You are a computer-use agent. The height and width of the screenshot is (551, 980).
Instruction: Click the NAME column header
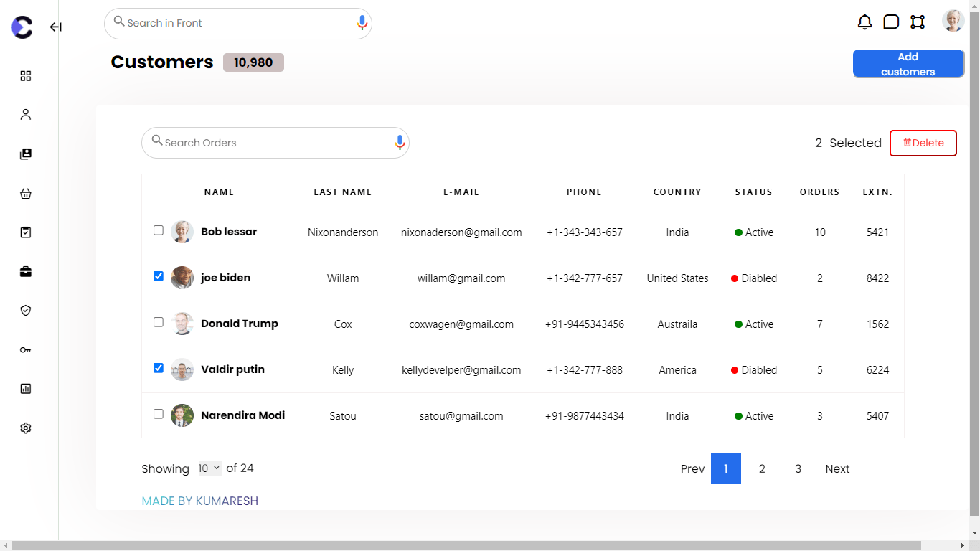[219, 192]
